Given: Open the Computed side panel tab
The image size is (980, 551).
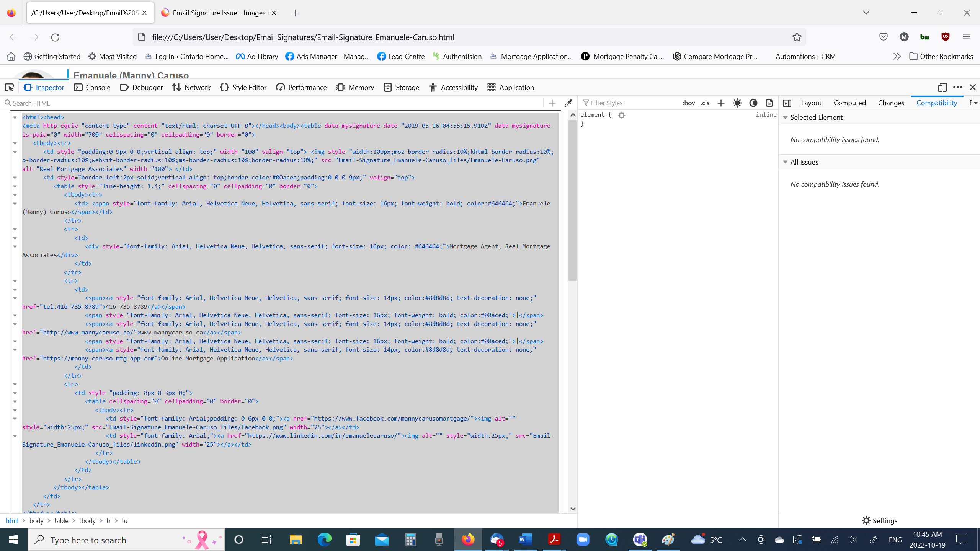Looking at the screenshot, I should (849, 103).
